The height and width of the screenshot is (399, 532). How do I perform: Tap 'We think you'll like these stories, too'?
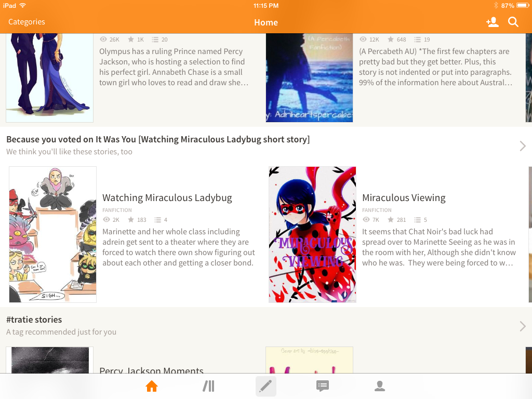(x=69, y=152)
